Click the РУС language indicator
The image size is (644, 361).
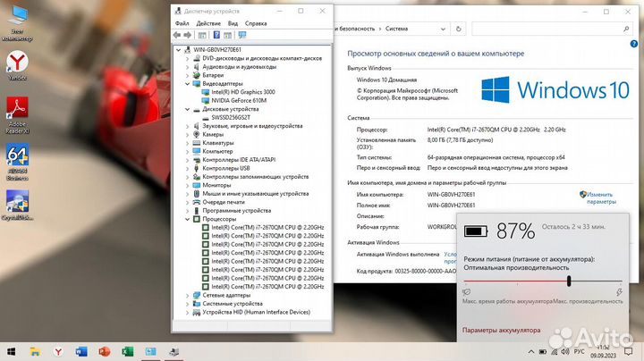click(579, 352)
